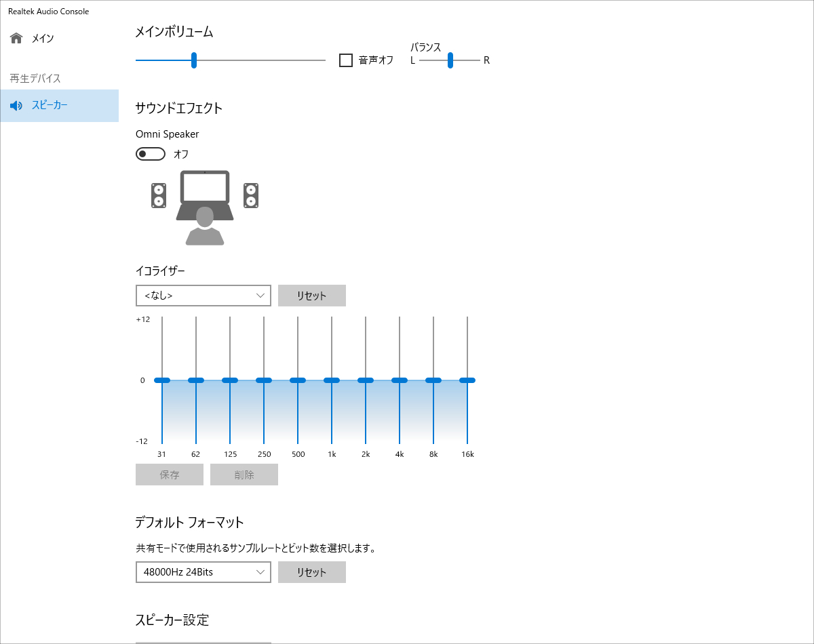Click the 削除 button below the equalizer

point(244,475)
